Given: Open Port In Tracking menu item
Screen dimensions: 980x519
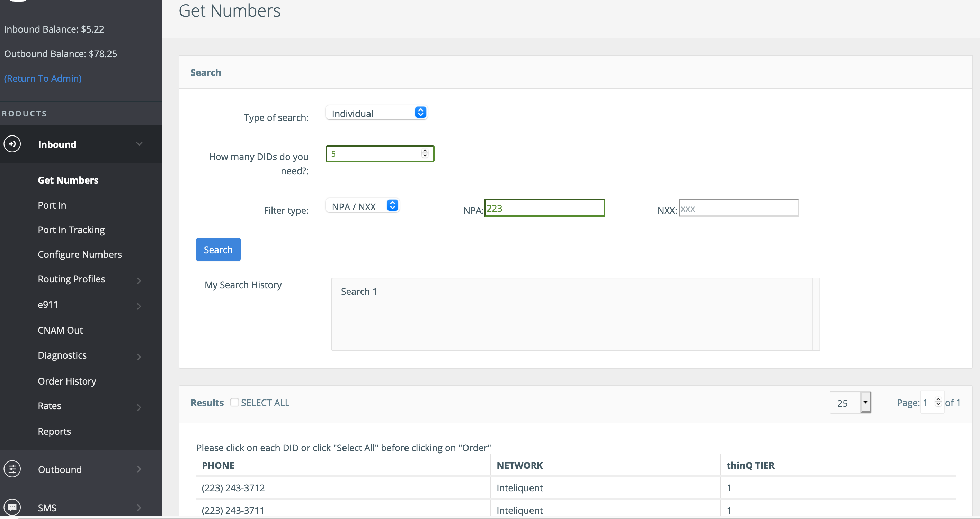Looking at the screenshot, I should pos(71,230).
